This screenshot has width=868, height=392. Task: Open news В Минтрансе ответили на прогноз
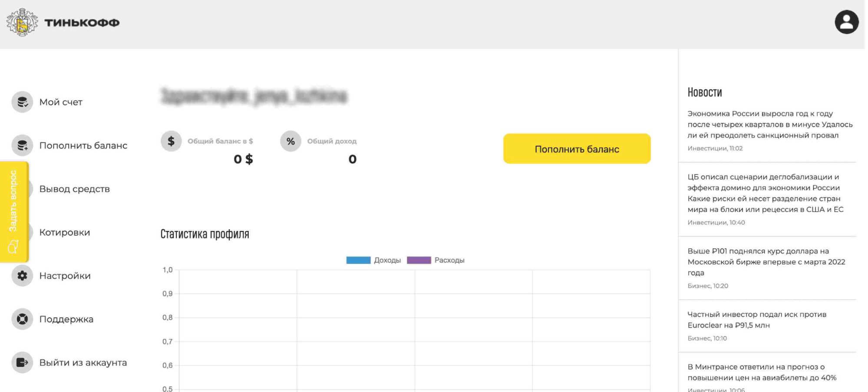762,372
